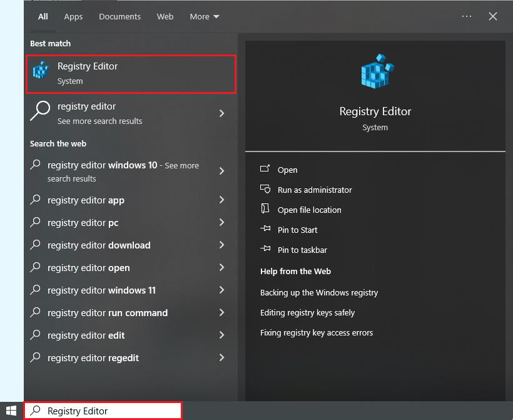
Task: Click the Open icon in the actions list
Action: point(265,169)
